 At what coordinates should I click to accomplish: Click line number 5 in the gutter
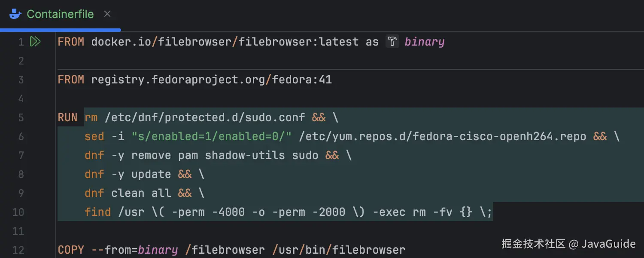21,118
